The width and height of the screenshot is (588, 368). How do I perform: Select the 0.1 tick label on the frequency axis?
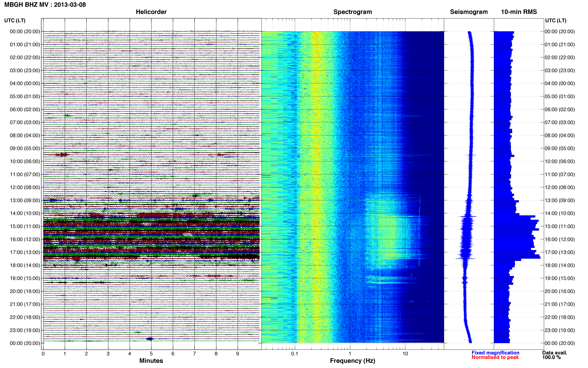coord(295,354)
